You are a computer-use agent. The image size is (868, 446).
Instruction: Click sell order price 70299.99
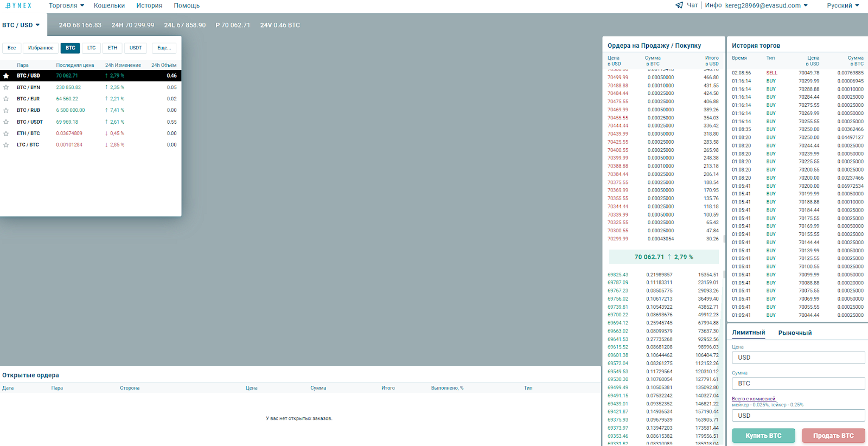[618, 239]
